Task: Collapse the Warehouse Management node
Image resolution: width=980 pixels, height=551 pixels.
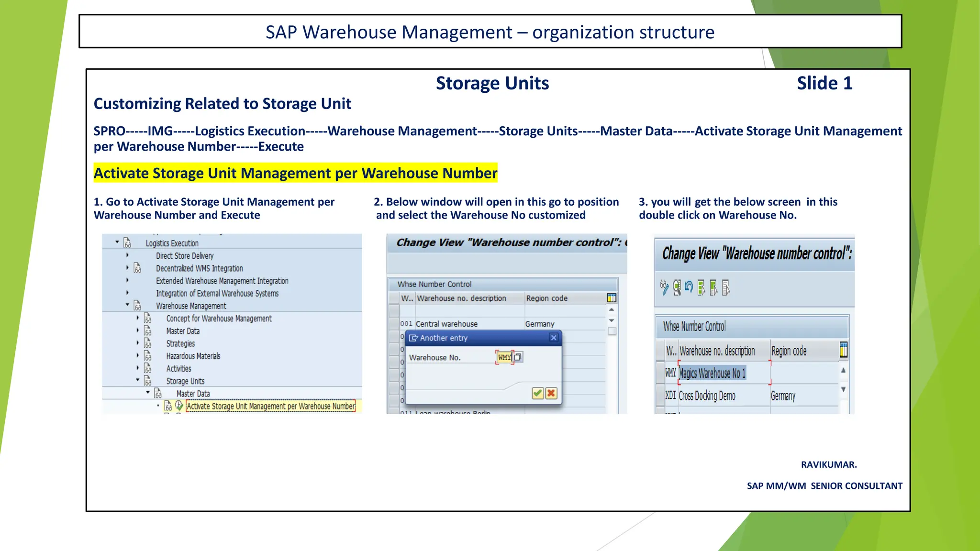Action: [127, 304]
